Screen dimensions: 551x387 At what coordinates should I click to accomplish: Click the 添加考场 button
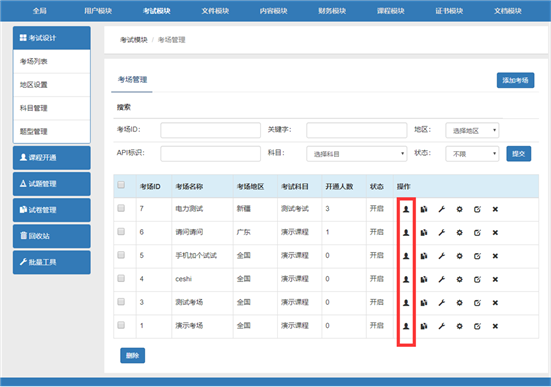pos(515,80)
